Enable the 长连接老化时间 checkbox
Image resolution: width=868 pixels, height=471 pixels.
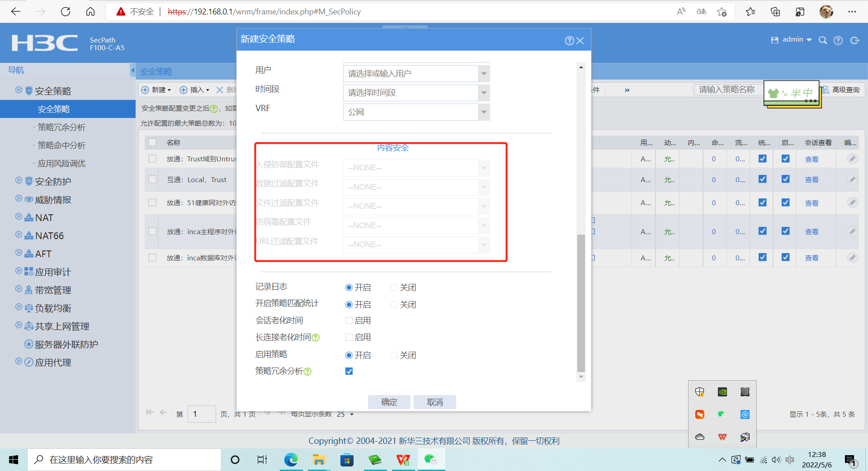pos(349,337)
